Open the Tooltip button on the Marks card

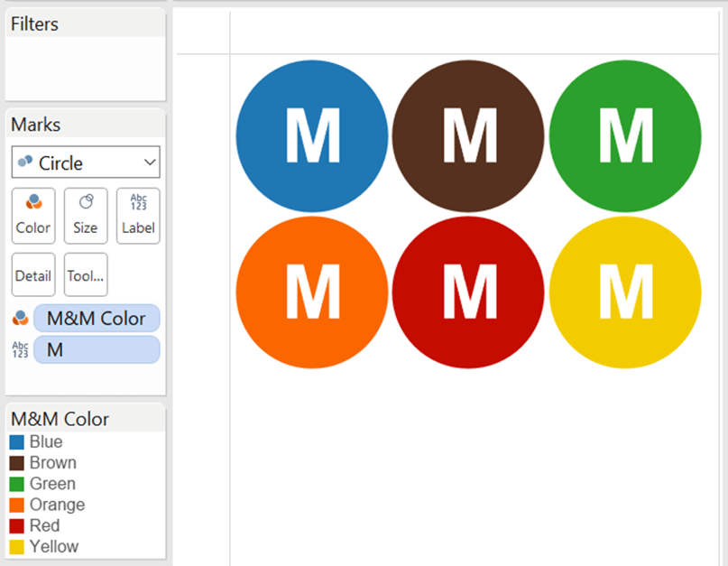coord(85,274)
